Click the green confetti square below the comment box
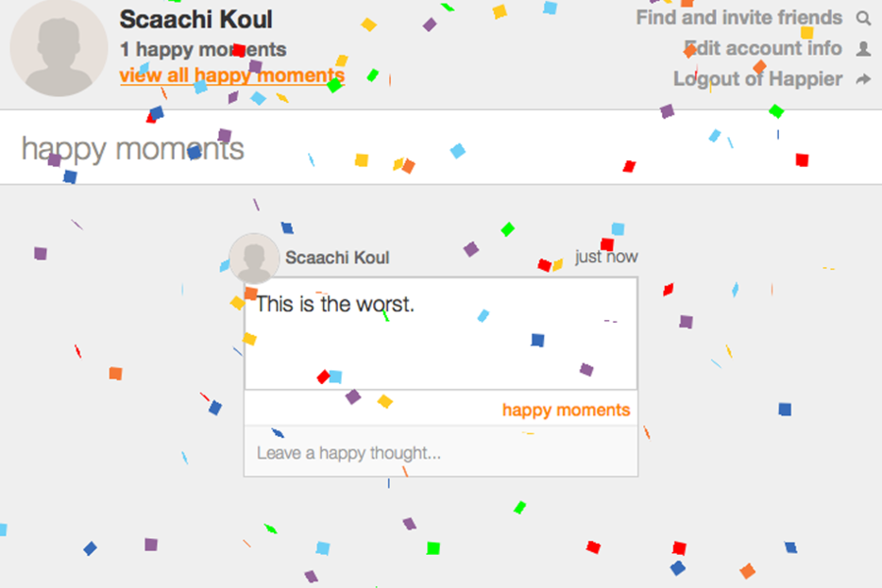Image resolution: width=882 pixels, height=588 pixels. click(x=433, y=548)
